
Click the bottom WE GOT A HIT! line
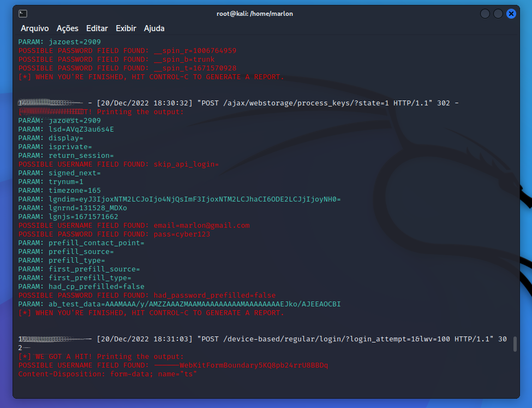[x=101, y=357]
